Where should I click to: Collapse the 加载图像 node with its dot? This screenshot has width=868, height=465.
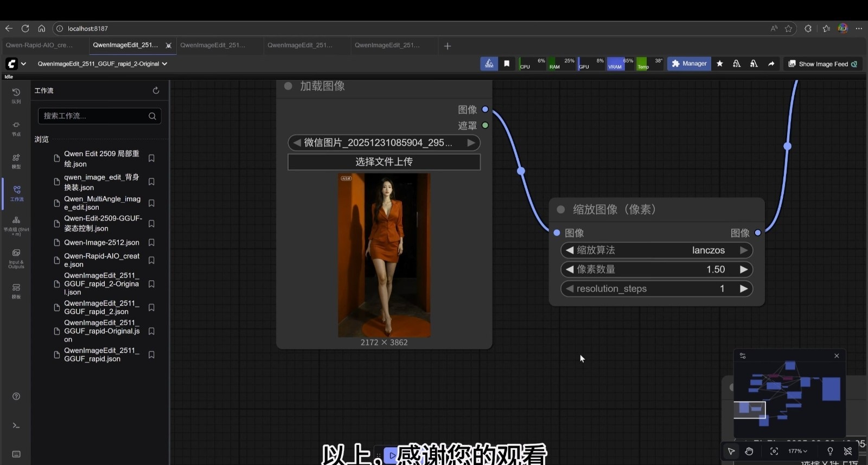click(289, 86)
